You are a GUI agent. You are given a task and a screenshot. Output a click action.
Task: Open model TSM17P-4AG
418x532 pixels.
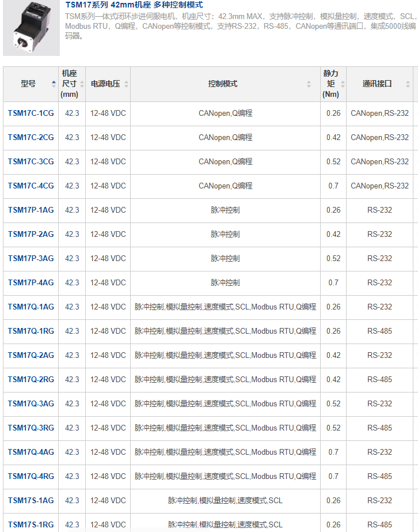click(31, 282)
